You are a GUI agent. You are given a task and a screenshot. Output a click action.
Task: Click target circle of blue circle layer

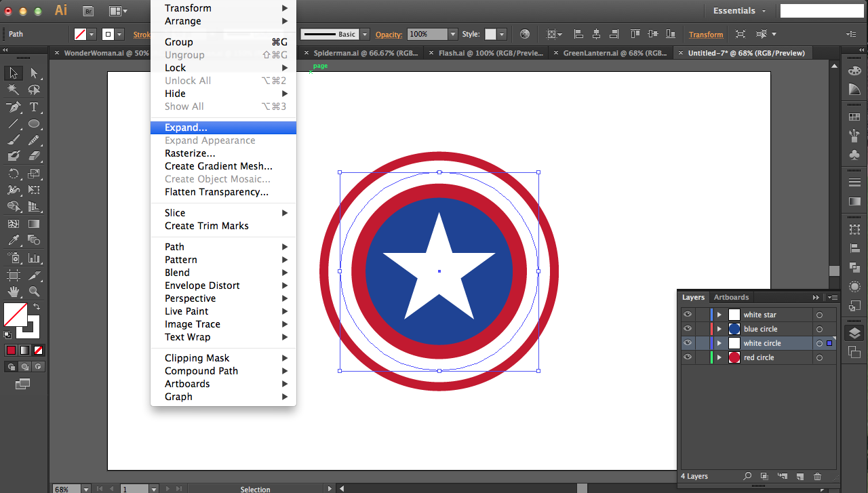pyautogui.click(x=819, y=329)
